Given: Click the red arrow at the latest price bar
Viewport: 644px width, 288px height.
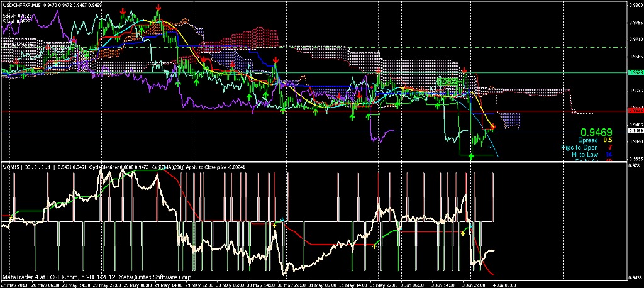Looking at the screenshot, I should (x=492, y=127).
